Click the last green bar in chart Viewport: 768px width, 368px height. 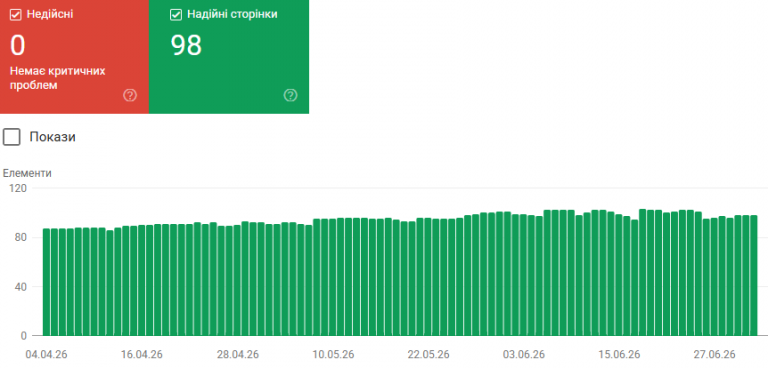tap(754, 276)
